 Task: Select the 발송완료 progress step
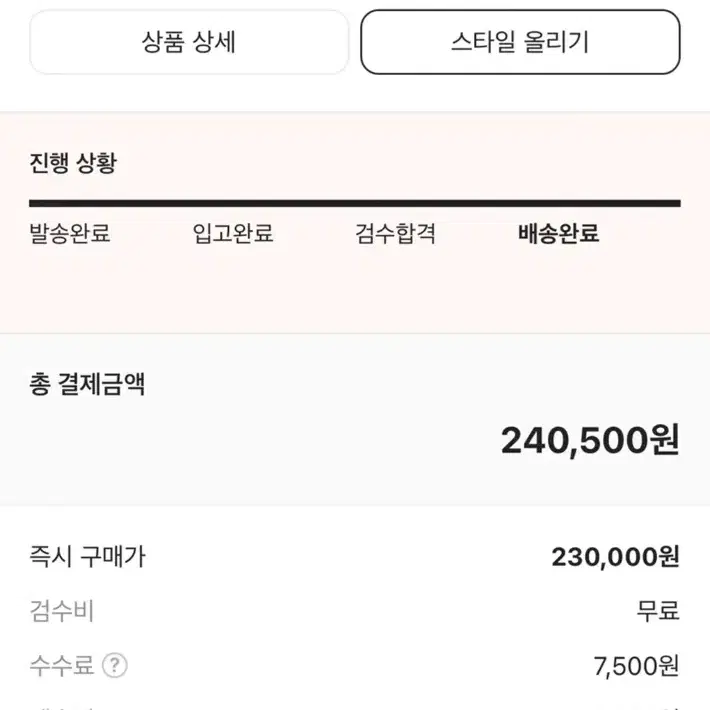70,234
